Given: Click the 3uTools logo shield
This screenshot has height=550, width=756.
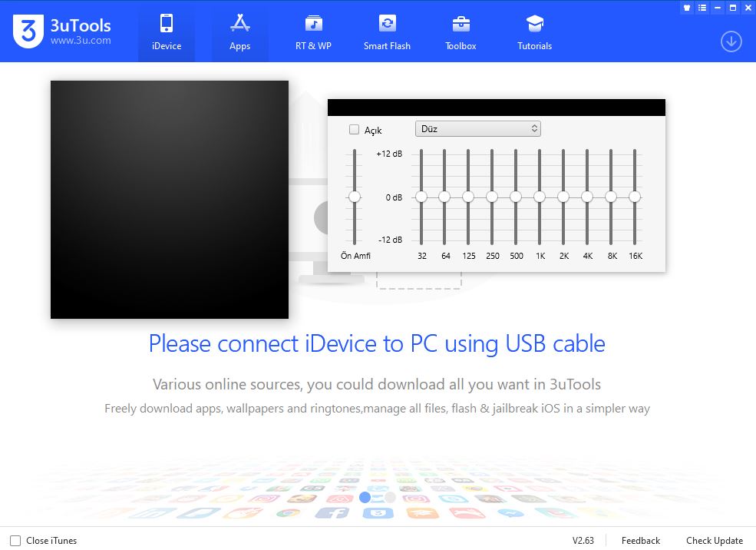Looking at the screenshot, I should click(28, 31).
